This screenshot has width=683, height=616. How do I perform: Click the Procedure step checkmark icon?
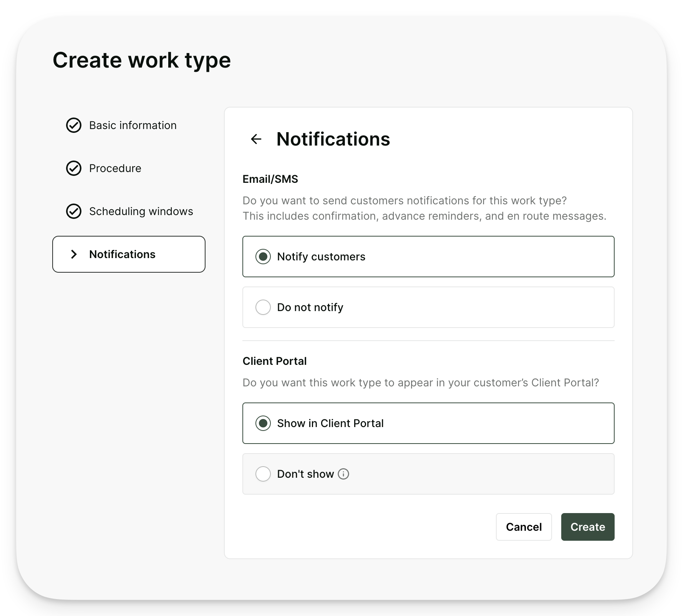(x=74, y=168)
